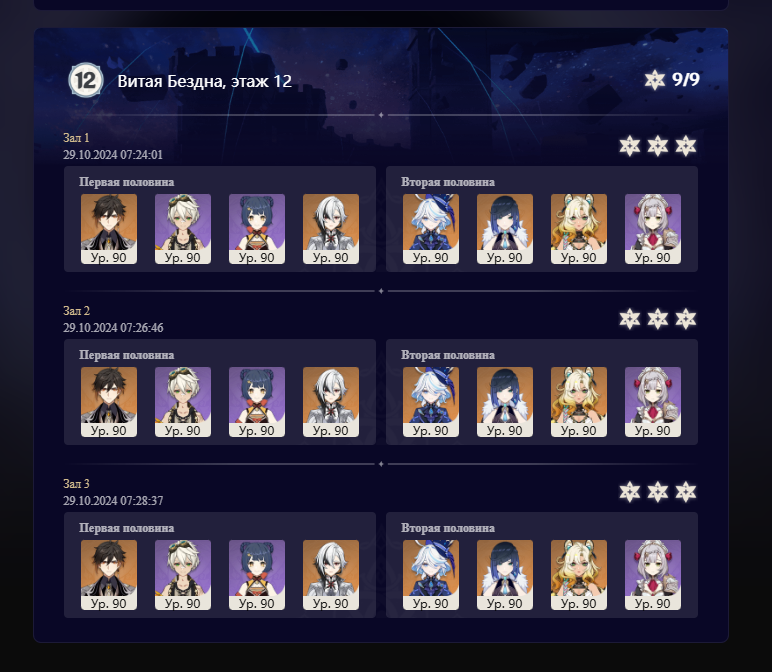Click Xiangling portrait in Зал 1 first half
This screenshot has height=672, width=772.
pyautogui.click(x=257, y=229)
